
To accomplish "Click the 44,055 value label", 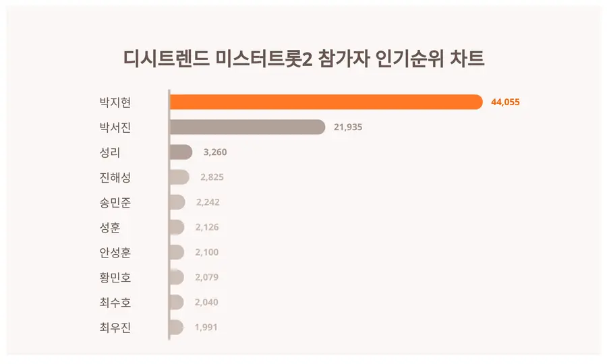I will [506, 102].
